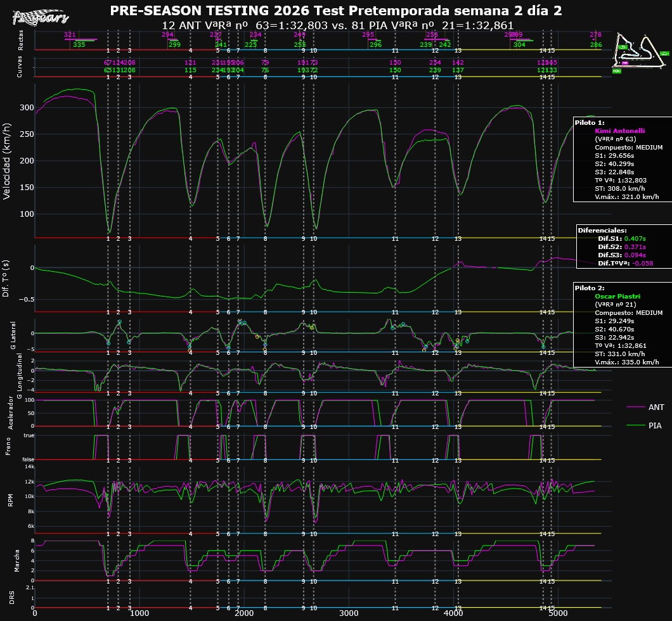
Task: Click the magenta 121 corner speed label
Action: 190,63
